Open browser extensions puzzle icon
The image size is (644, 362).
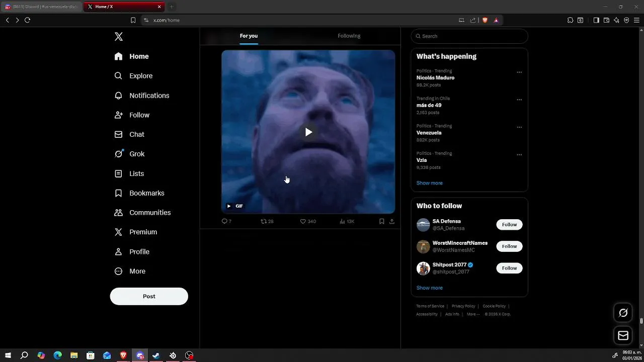click(570, 20)
